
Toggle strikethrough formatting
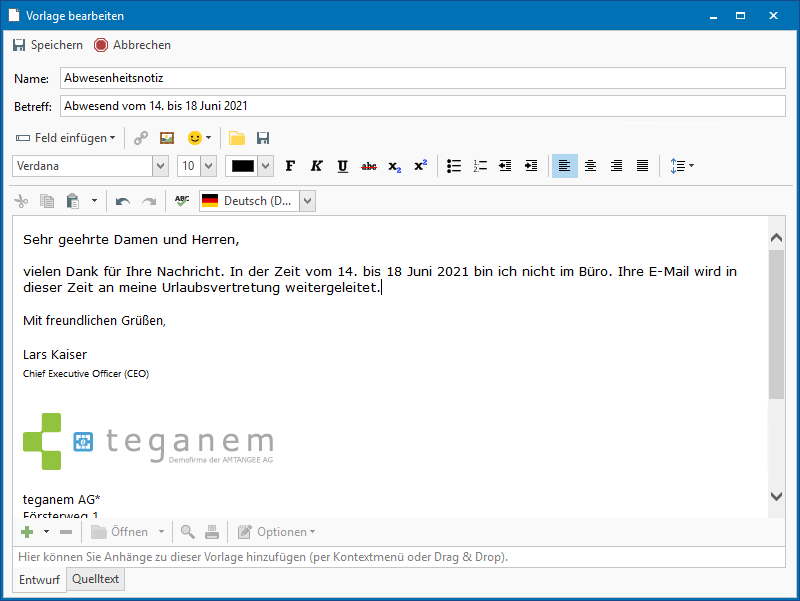[x=368, y=166]
